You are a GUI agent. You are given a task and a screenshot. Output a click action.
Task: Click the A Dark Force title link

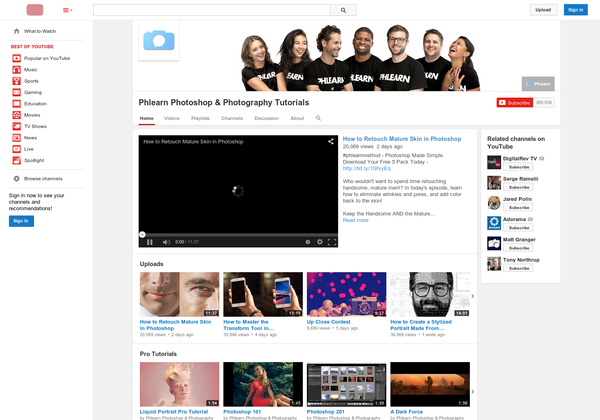[x=406, y=412]
